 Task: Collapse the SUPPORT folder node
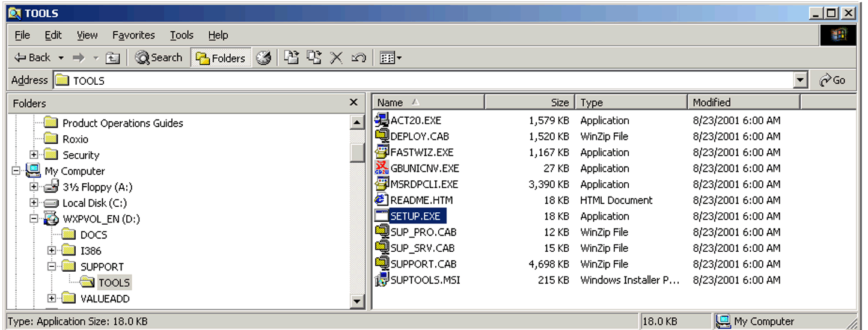[52, 266]
